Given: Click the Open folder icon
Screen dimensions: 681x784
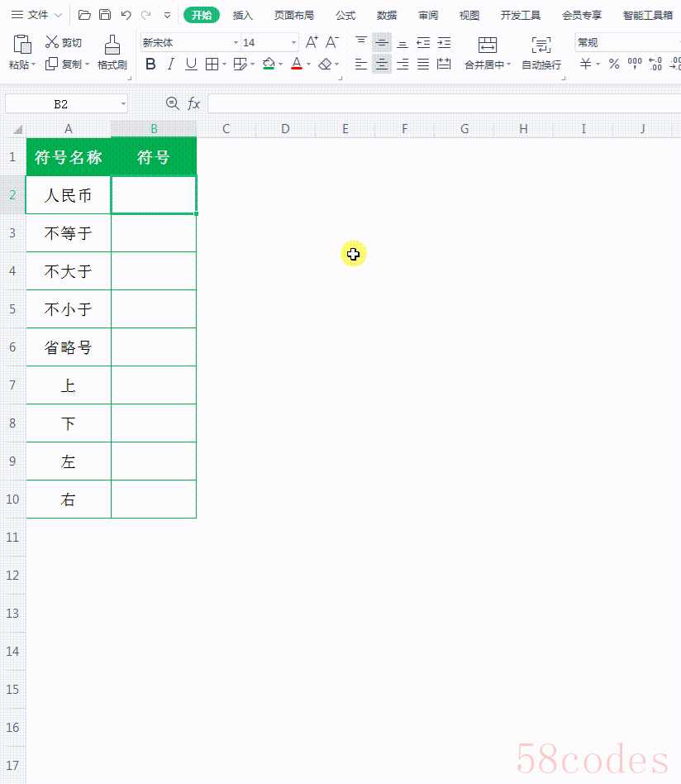Looking at the screenshot, I should (x=84, y=15).
